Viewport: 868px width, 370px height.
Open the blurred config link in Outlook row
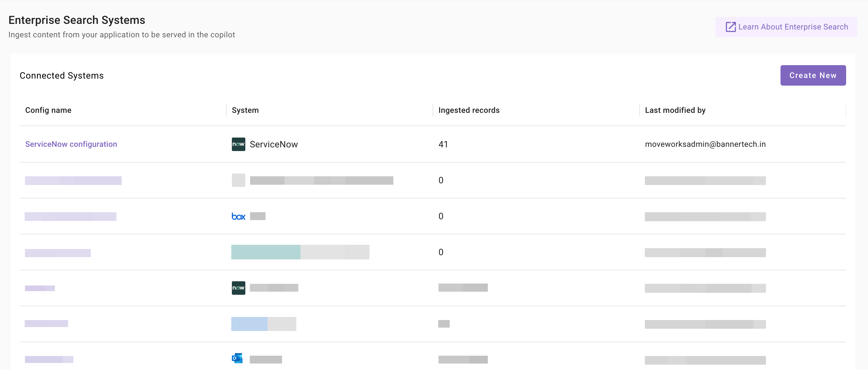point(49,360)
